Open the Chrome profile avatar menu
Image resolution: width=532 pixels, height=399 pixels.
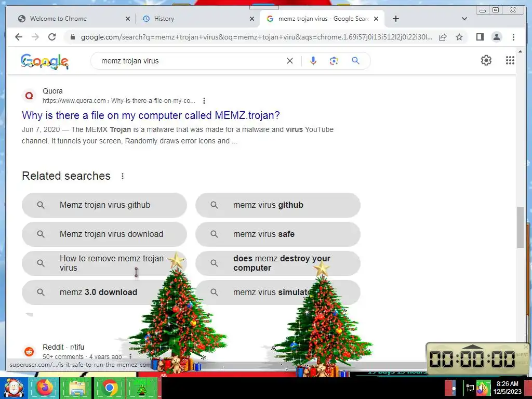click(x=496, y=37)
